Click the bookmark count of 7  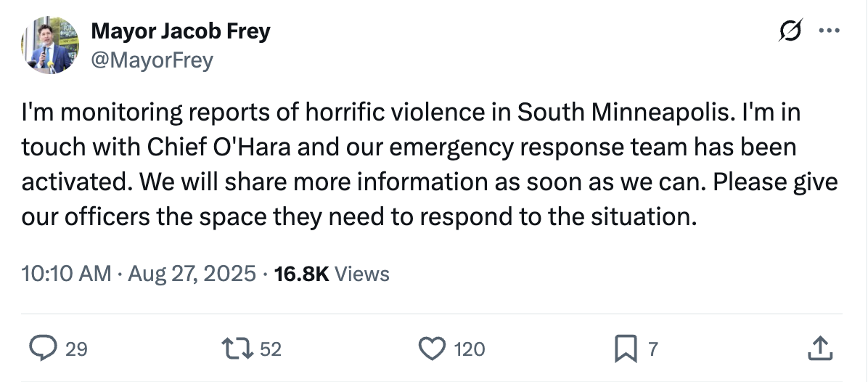click(652, 350)
